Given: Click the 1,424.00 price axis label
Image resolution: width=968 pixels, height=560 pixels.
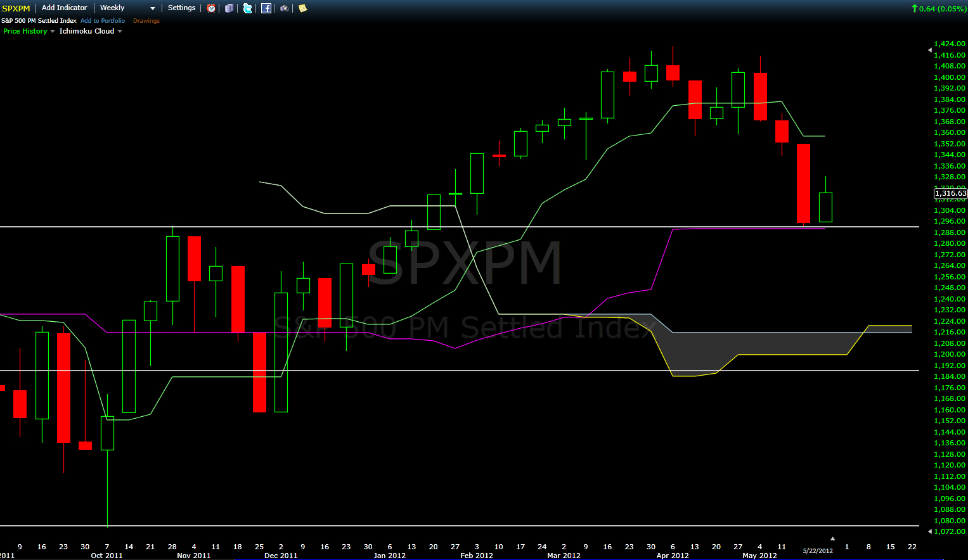Looking at the screenshot, I should click(950, 44).
